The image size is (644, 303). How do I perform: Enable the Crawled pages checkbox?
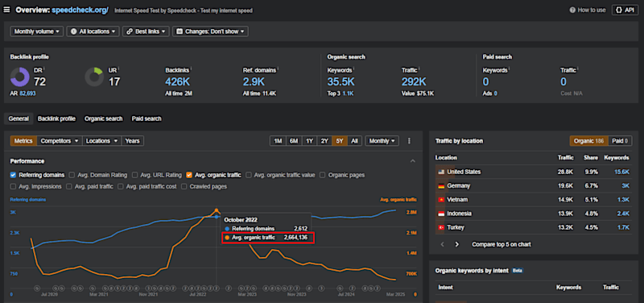point(184,186)
